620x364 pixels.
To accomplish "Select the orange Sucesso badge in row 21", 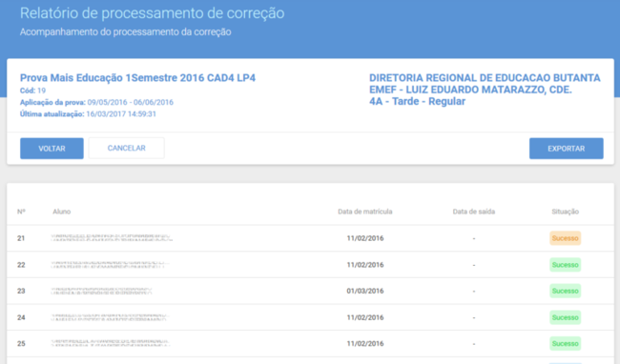I will 565,238.
